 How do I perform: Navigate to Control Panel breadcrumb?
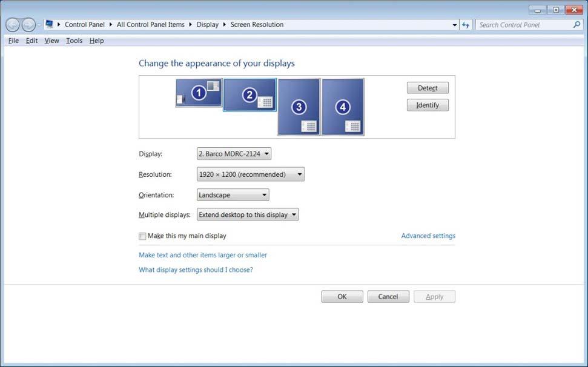(x=85, y=24)
